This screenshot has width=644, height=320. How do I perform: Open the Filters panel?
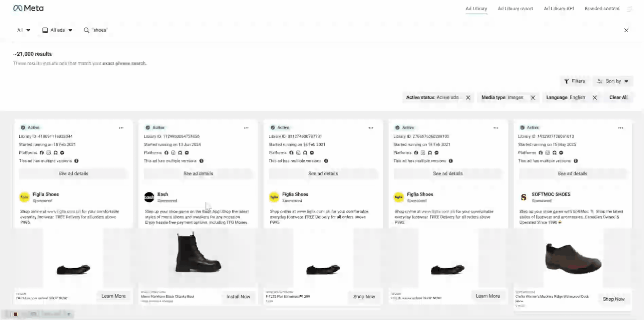pos(575,81)
